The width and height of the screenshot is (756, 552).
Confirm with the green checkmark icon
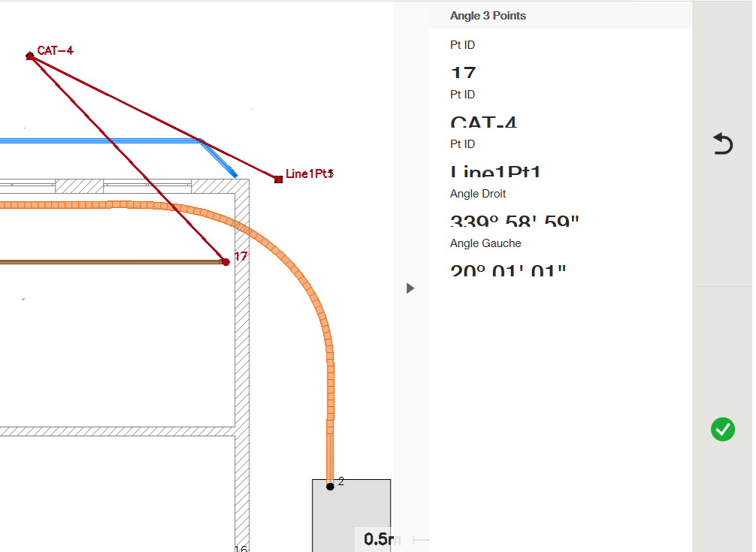(722, 429)
